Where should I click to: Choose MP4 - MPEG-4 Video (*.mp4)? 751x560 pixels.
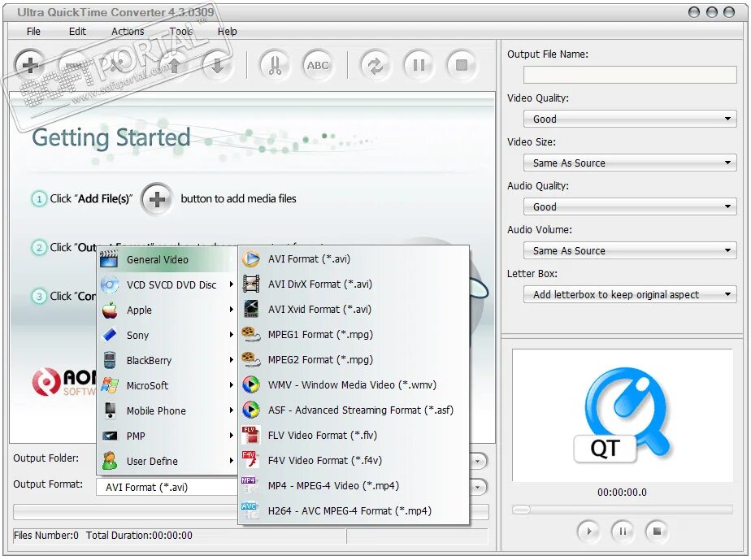point(354,485)
